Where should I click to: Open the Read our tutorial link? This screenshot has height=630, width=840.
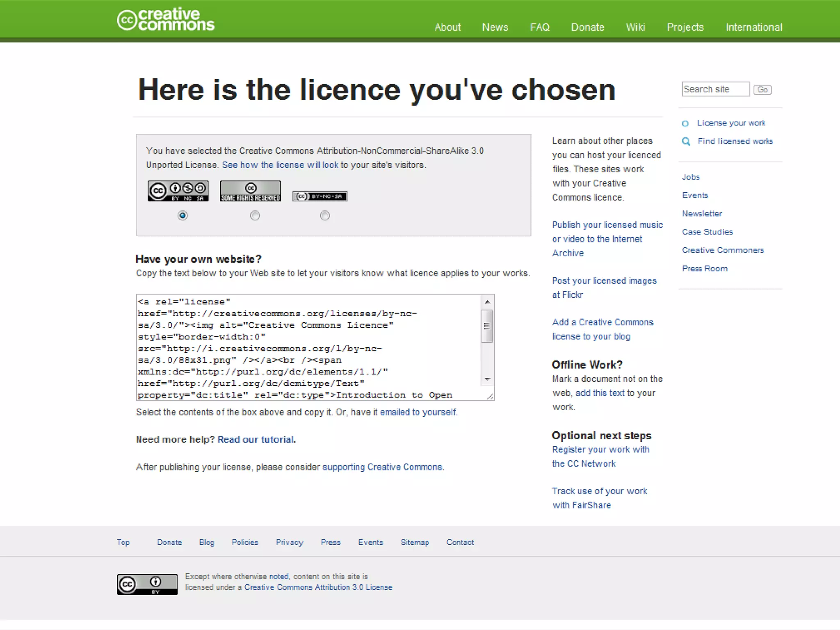(x=256, y=439)
